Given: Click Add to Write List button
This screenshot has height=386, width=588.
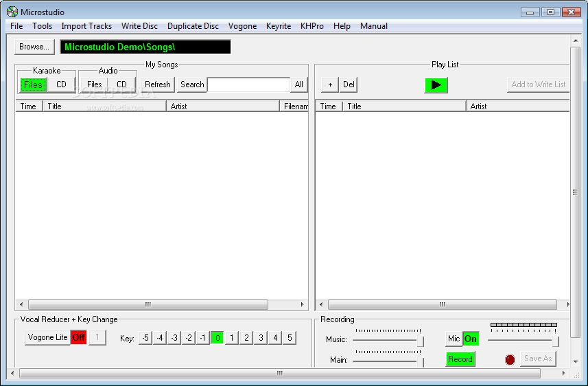Looking at the screenshot, I should pos(539,84).
